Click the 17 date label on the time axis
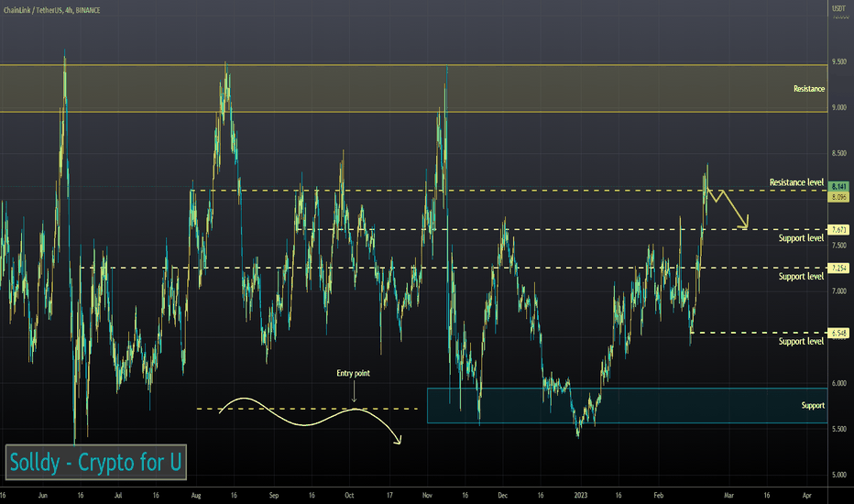The width and height of the screenshot is (854, 504). (389, 495)
